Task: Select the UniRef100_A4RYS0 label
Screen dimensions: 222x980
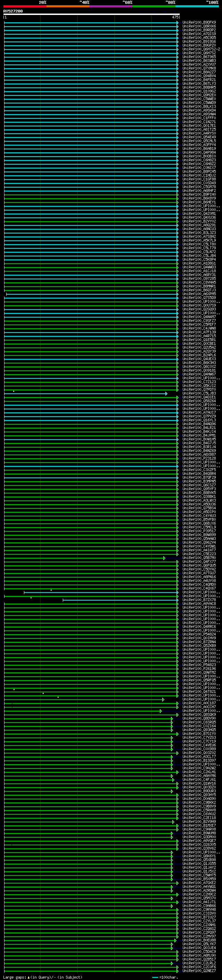Action: coord(199,133)
